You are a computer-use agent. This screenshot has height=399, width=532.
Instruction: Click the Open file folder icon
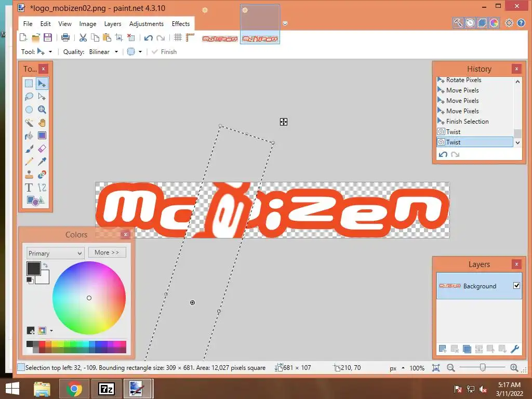click(x=36, y=37)
